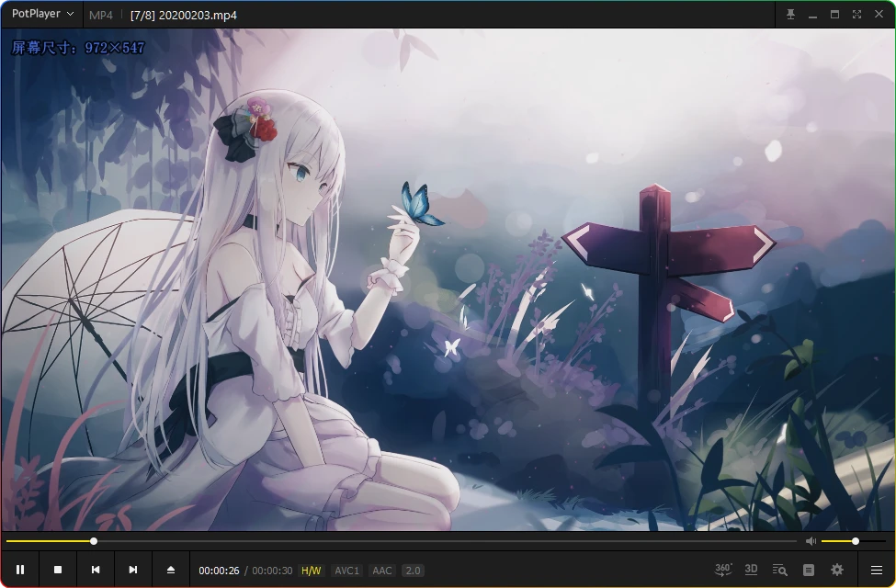Mute audio with the speaker icon
This screenshot has height=588, width=896.
point(811,541)
